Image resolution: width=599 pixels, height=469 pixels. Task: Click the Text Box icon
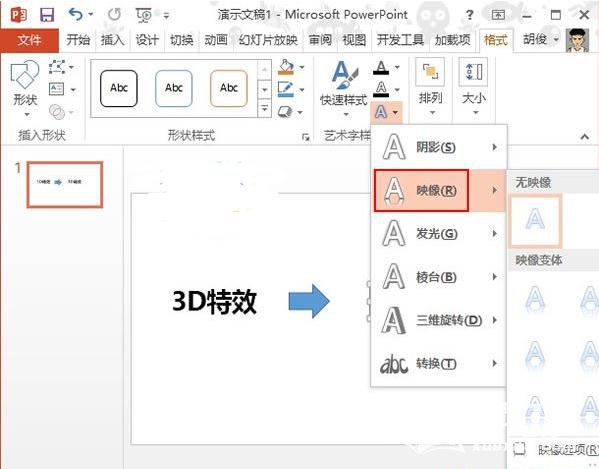(57, 89)
